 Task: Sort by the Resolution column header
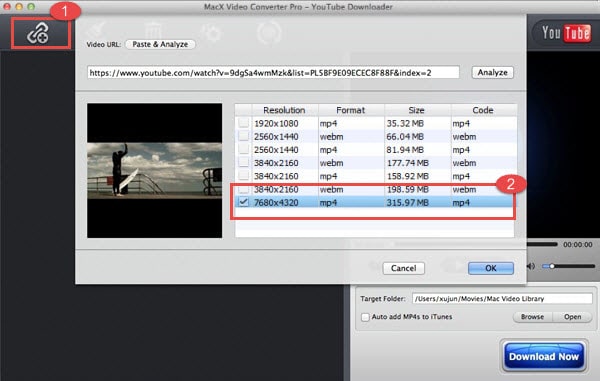[x=284, y=110]
